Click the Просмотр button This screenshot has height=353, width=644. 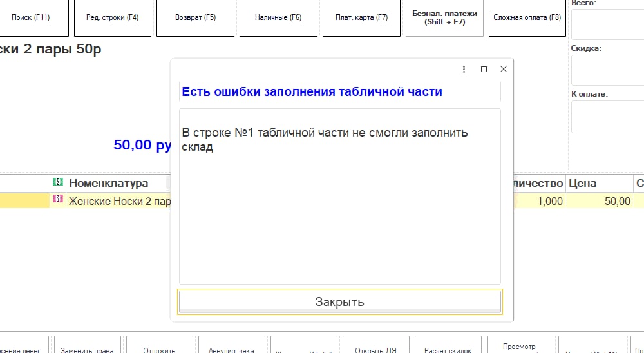click(520, 345)
